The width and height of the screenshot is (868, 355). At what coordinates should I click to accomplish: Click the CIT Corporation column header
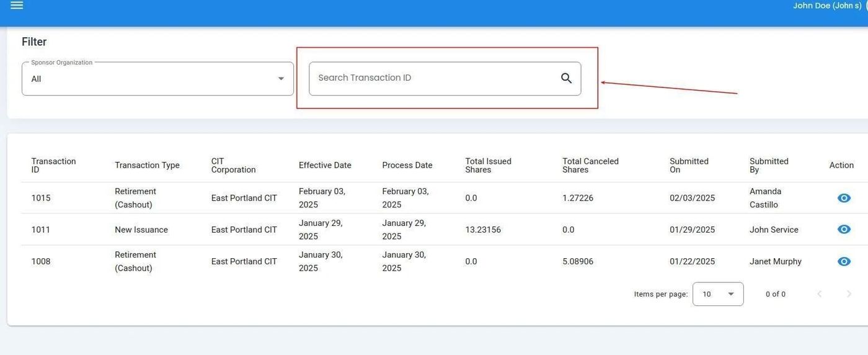click(x=233, y=165)
